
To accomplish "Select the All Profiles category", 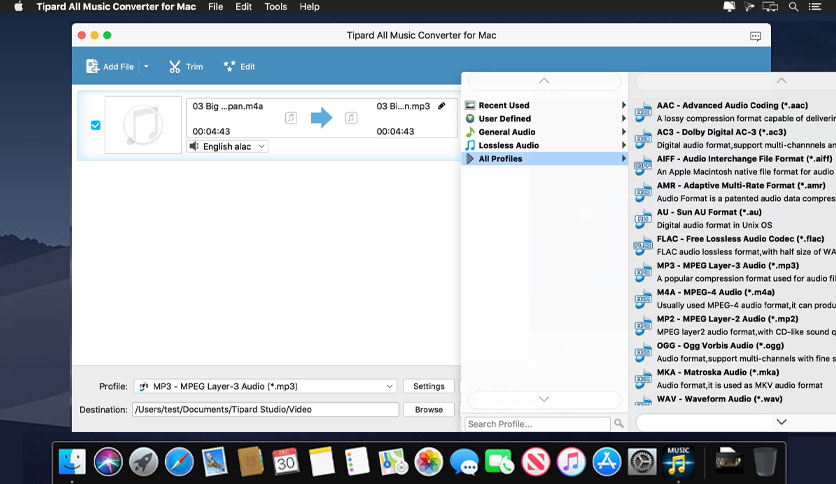I will click(x=544, y=158).
